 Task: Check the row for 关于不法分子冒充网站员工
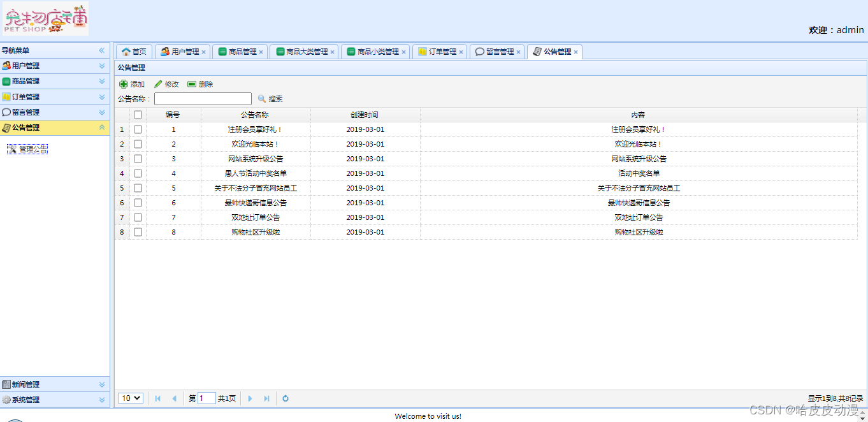138,188
